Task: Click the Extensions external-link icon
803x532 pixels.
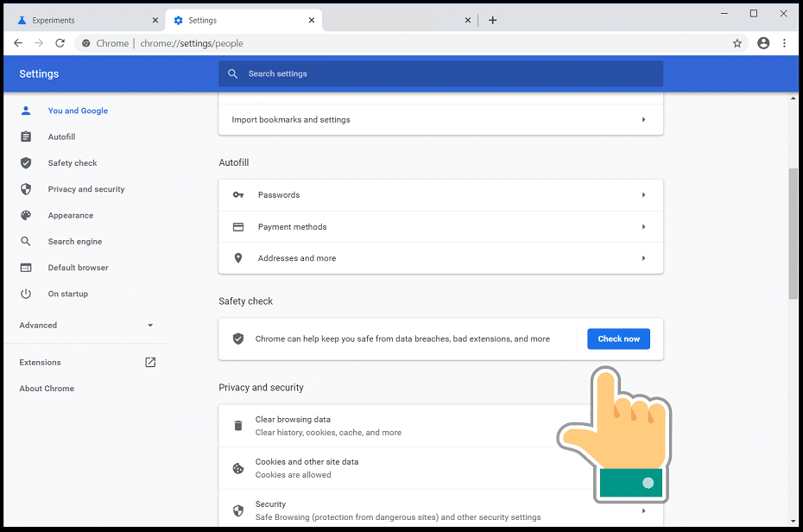Action: point(150,362)
